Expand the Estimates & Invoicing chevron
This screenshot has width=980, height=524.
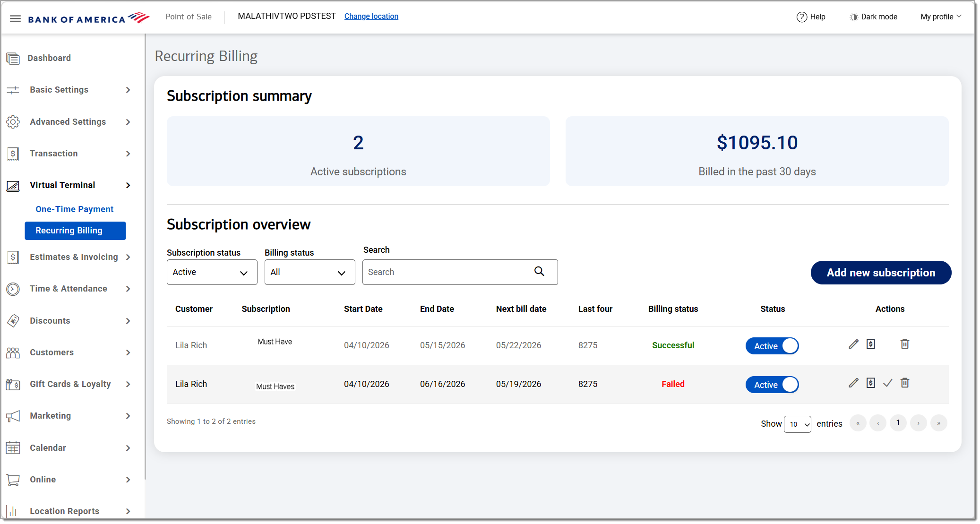point(128,257)
